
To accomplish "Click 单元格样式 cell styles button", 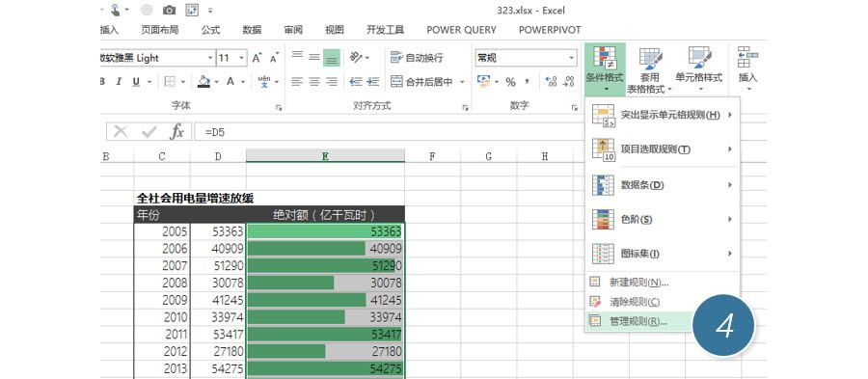I will (699, 69).
